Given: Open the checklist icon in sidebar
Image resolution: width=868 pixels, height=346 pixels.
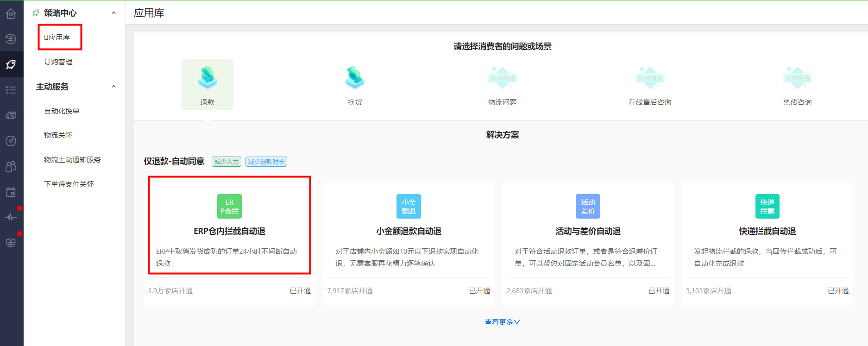Looking at the screenshot, I should tap(11, 90).
